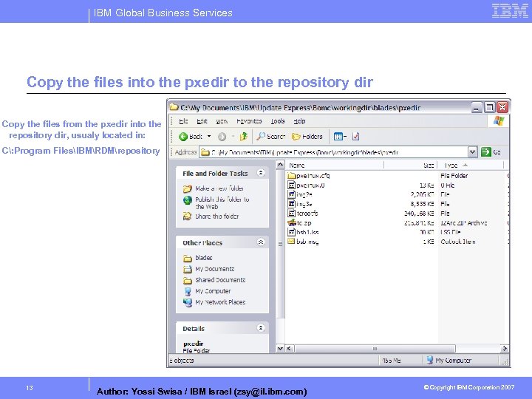Click the Make a new folder link
This screenshot has width=532, height=399.
pyautogui.click(x=219, y=188)
